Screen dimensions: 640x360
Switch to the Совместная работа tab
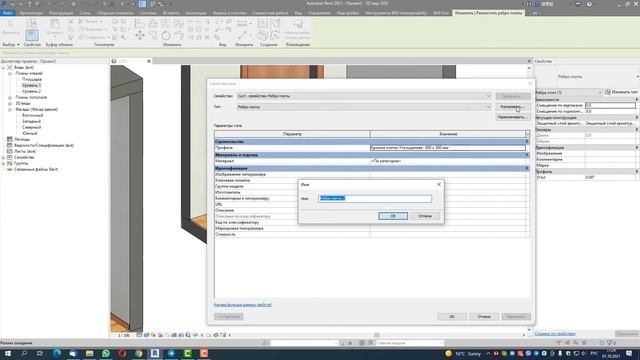270,13
